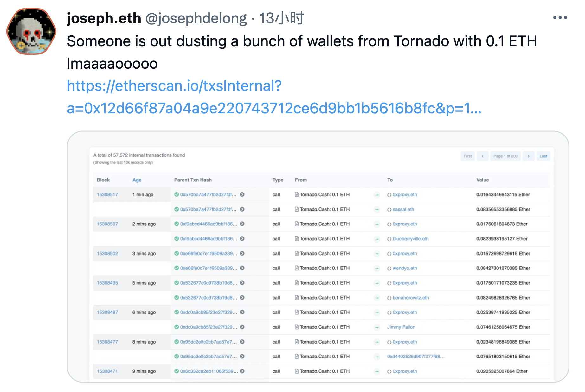The width and height of the screenshot is (585, 392).
Task: Click the contract file icon in block 15308502 row
Action: tap(297, 253)
